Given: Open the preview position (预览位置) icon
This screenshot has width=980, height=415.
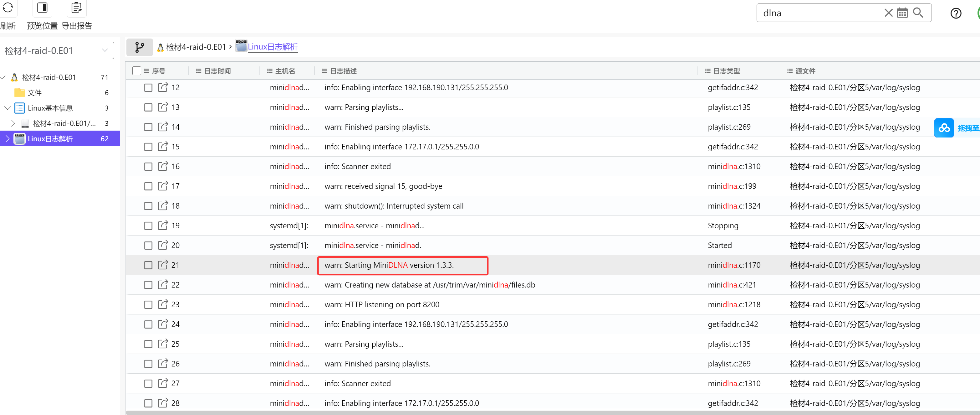Looking at the screenshot, I should click(42, 8).
